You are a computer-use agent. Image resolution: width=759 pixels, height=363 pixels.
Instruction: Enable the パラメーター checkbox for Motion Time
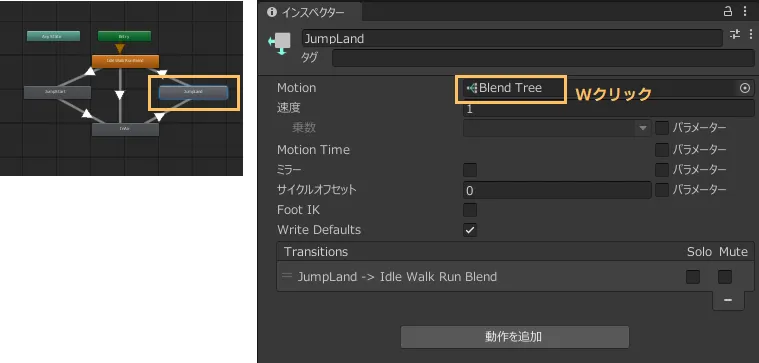click(x=662, y=150)
